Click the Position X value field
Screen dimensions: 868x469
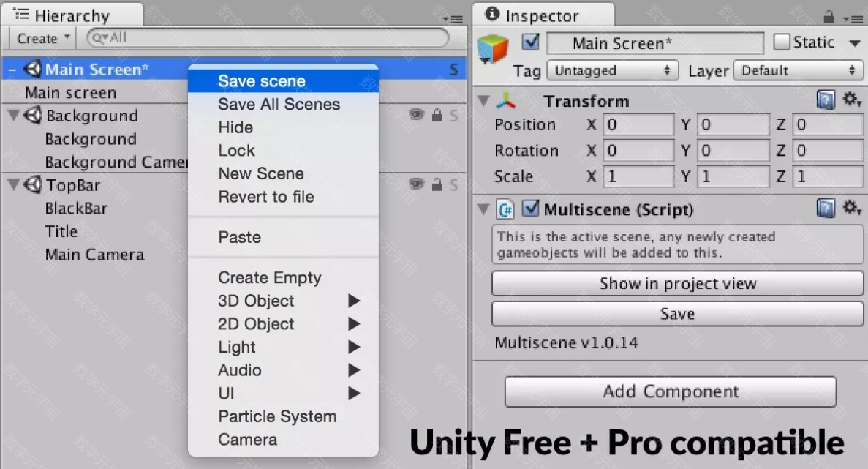pyautogui.click(x=638, y=124)
